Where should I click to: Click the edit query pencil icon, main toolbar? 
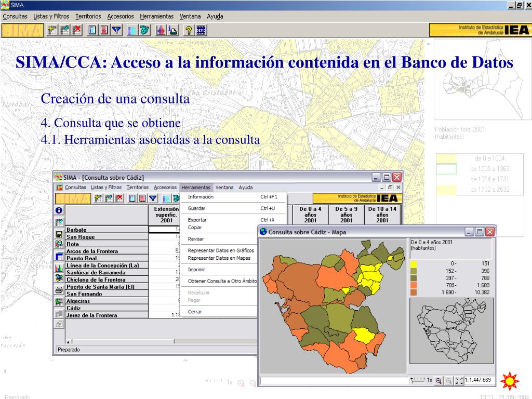tap(65, 30)
